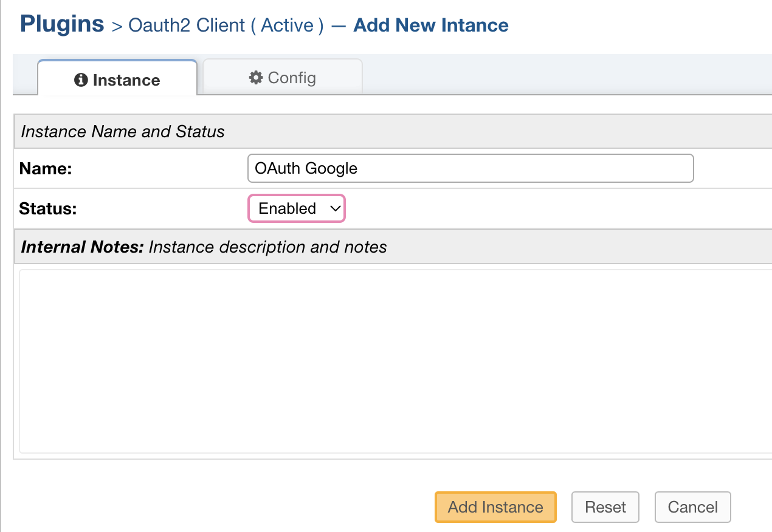Image resolution: width=772 pixels, height=532 pixels.
Task: Switch to the Config tab
Action: pos(283,77)
